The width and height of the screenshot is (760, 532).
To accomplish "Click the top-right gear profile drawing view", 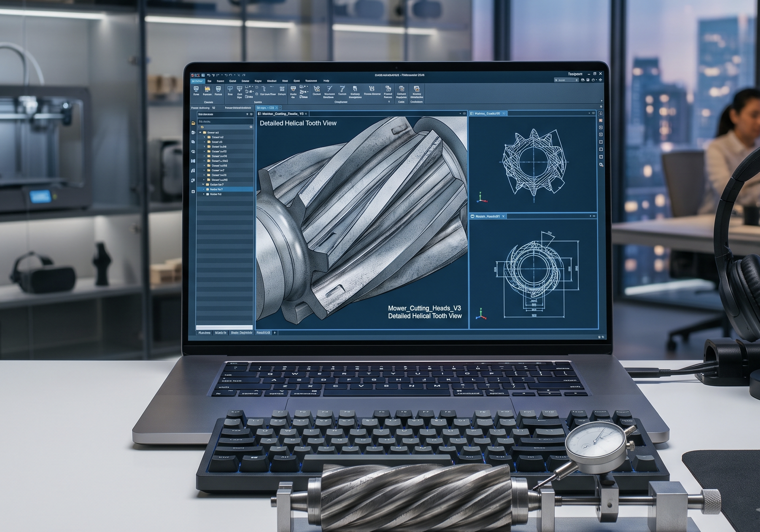I will click(533, 164).
